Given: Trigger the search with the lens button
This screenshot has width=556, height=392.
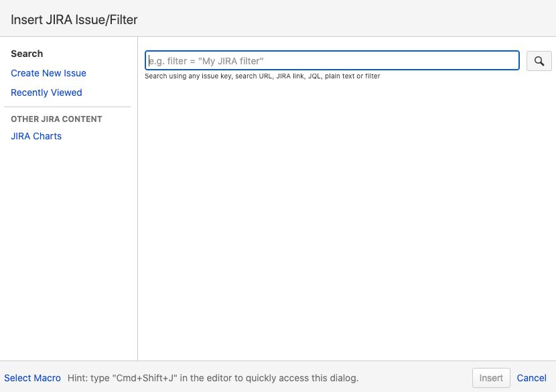Looking at the screenshot, I should [x=539, y=60].
